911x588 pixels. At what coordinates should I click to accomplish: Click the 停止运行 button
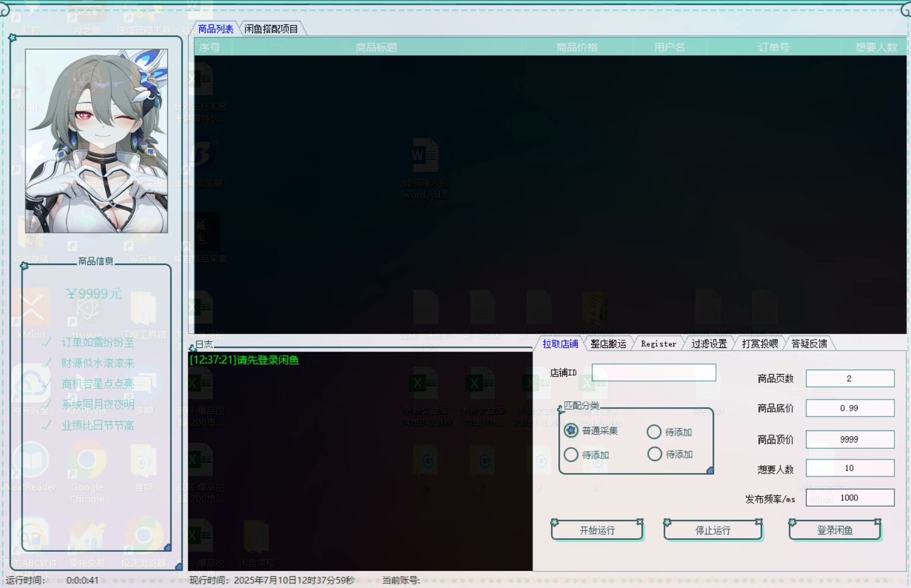pyautogui.click(x=713, y=530)
